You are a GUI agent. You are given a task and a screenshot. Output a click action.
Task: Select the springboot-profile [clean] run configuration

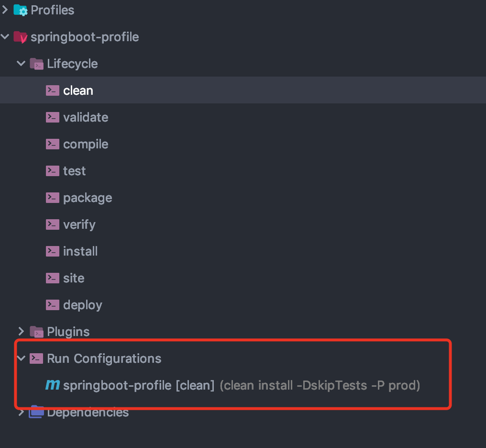pyautogui.click(x=139, y=385)
